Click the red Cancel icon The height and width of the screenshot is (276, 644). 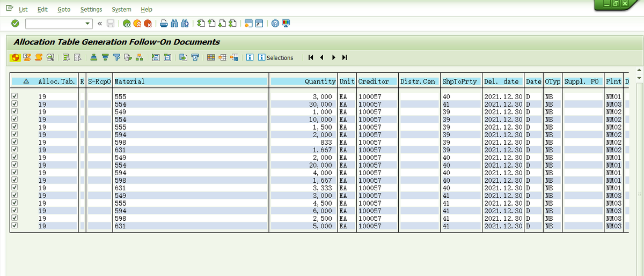click(148, 24)
